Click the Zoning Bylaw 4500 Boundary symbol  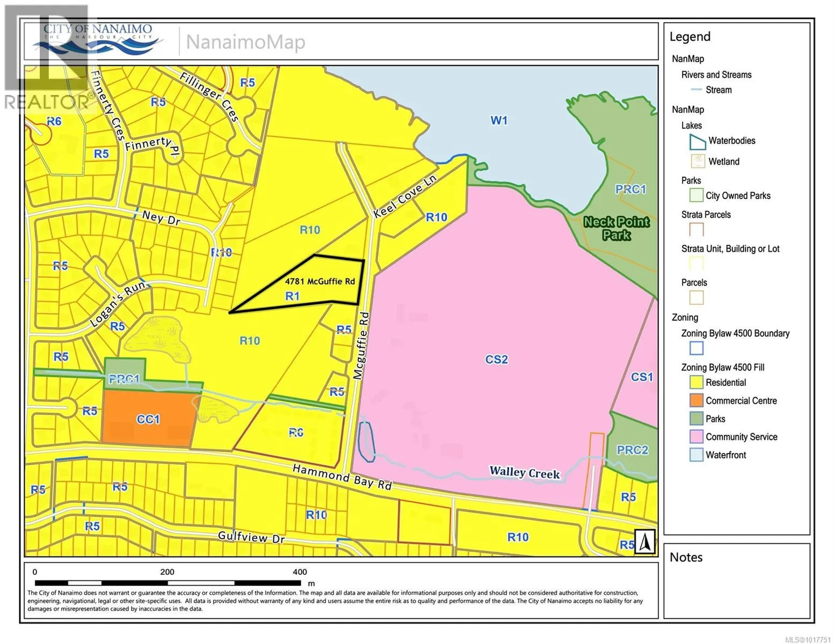[697, 348]
